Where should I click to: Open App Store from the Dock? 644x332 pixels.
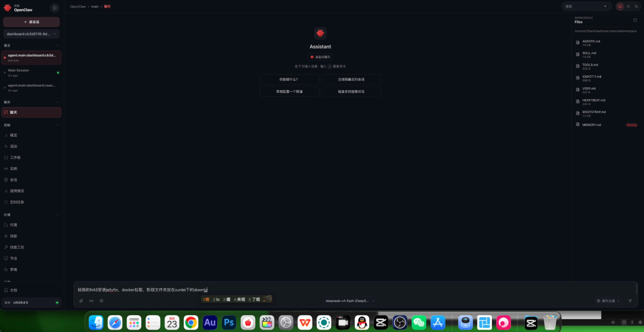click(x=438, y=322)
